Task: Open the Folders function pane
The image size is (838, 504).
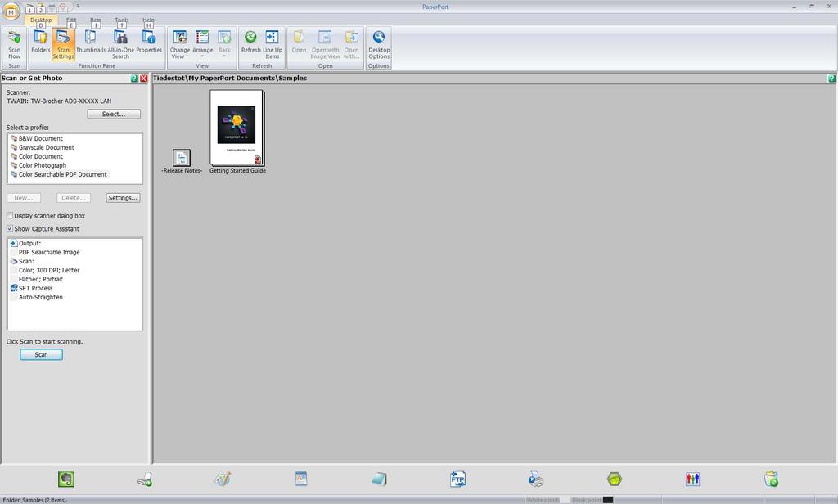Action: (x=41, y=42)
